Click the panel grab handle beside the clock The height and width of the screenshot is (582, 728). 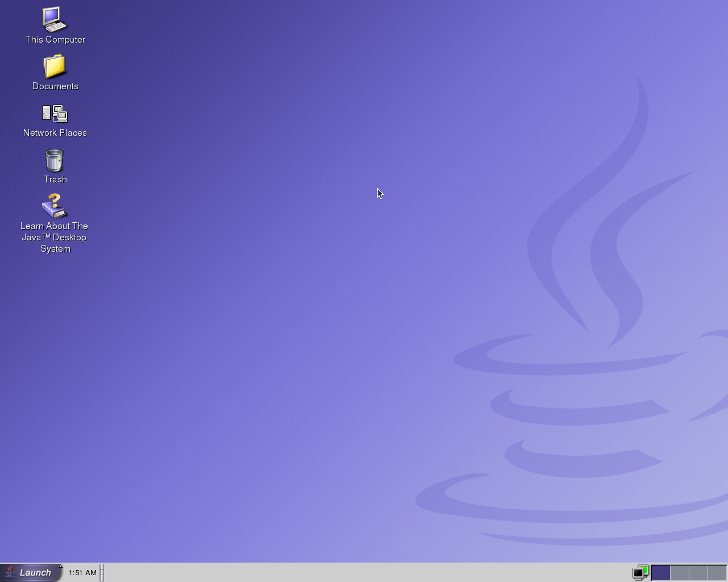pyautogui.click(x=102, y=572)
